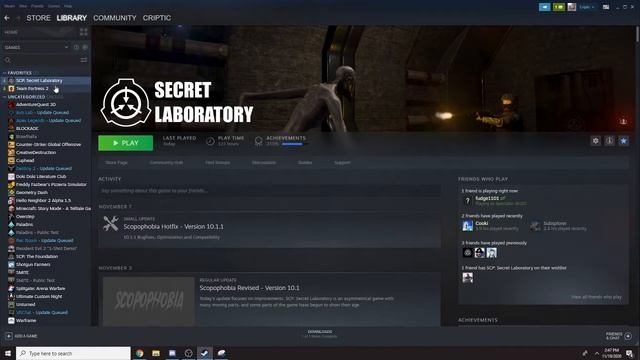640x360 pixels.
Task: Toggle Big Picture mode icon in title bar
Action: (606, 7)
